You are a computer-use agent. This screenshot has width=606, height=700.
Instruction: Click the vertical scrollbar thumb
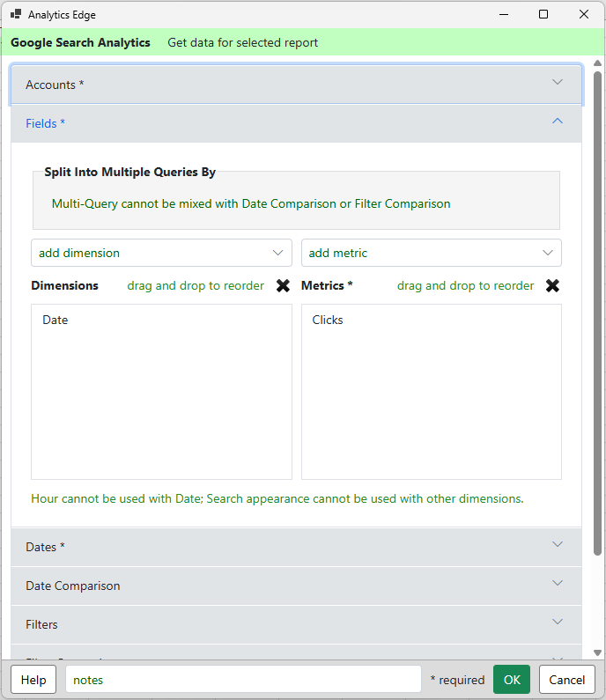point(597,313)
